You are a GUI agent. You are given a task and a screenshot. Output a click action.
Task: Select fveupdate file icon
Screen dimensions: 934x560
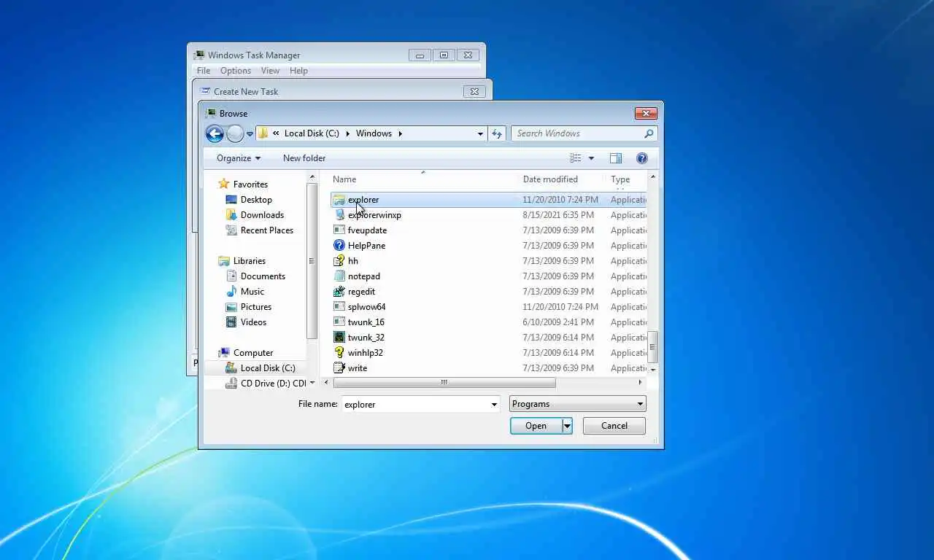point(339,230)
